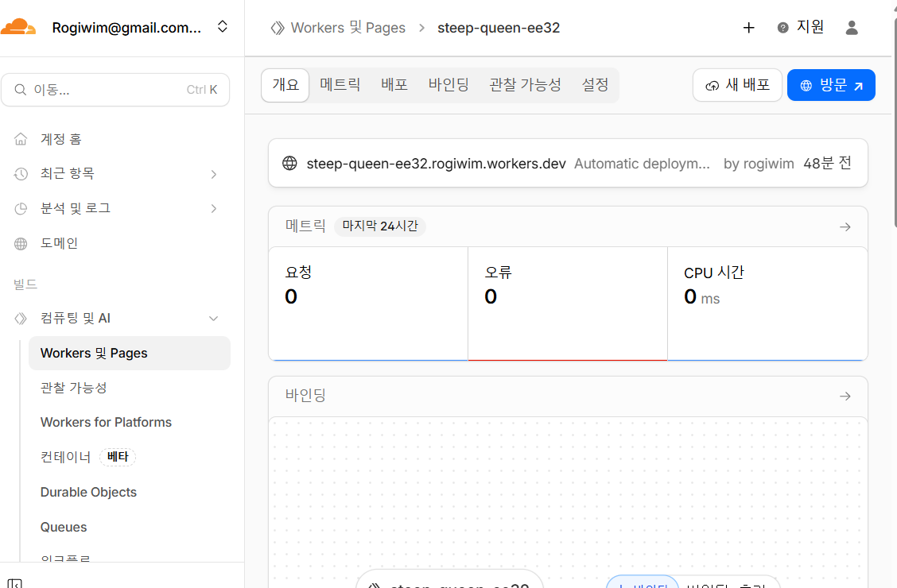Click the steep-queen-ee32 breadcrumb title
The image size is (897, 588).
tap(499, 28)
